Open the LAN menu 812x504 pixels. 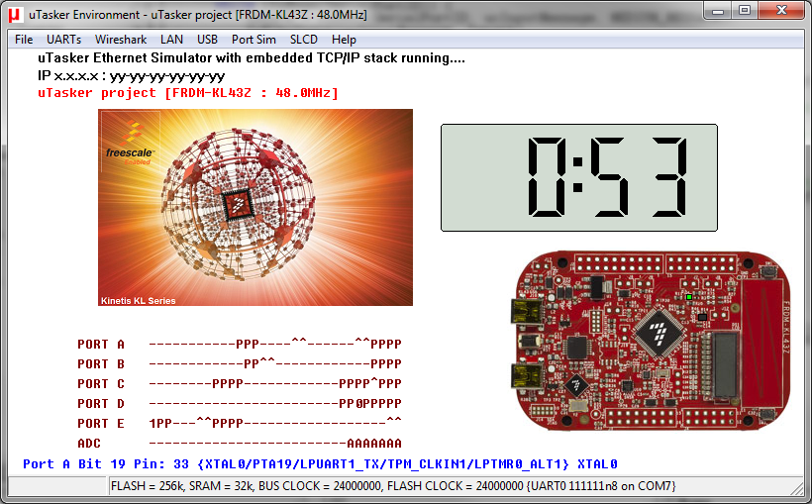click(171, 40)
